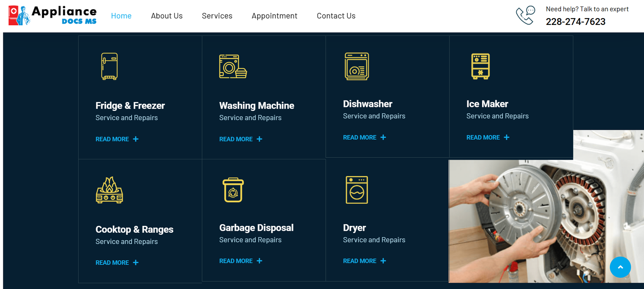Open the About Us page
The image size is (644, 289).
tap(167, 16)
